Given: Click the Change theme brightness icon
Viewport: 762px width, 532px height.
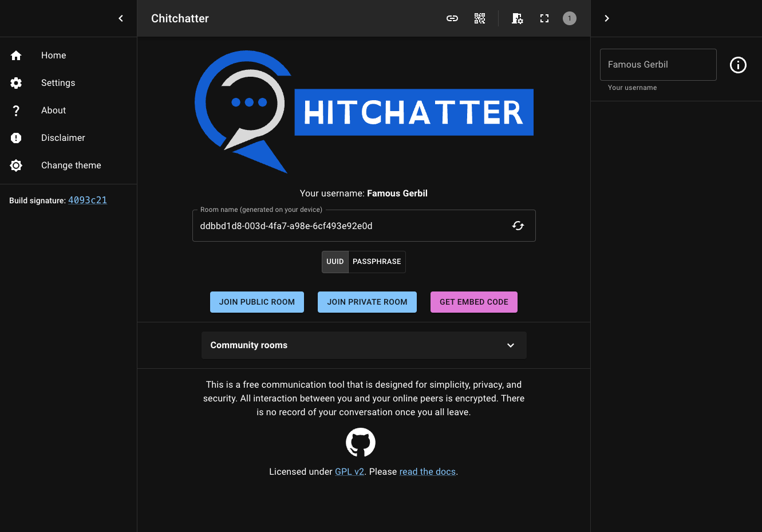Looking at the screenshot, I should pyautogui.click(x=16, y=165).
